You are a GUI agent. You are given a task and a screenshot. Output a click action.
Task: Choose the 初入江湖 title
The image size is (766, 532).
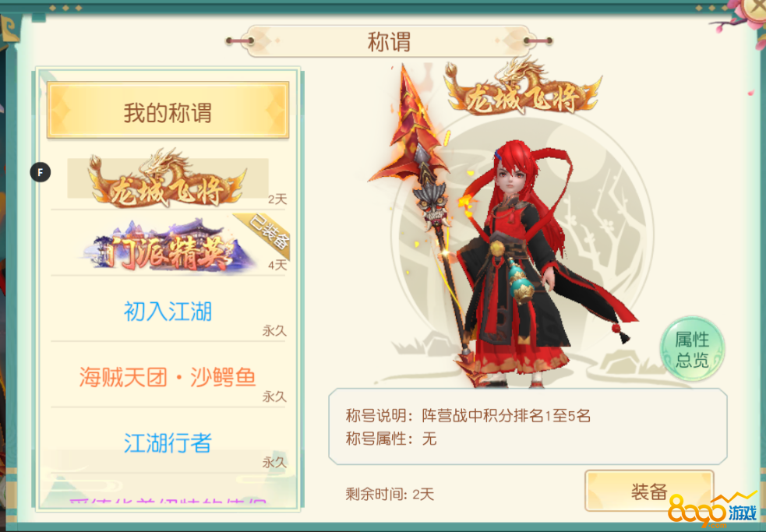pyautogui.click(x=168, y=311)
